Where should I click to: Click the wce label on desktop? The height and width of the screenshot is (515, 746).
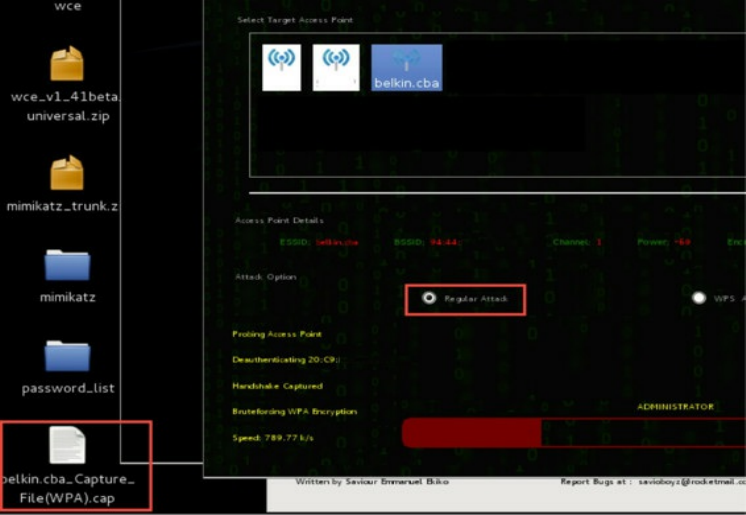[x=67, y=6]
